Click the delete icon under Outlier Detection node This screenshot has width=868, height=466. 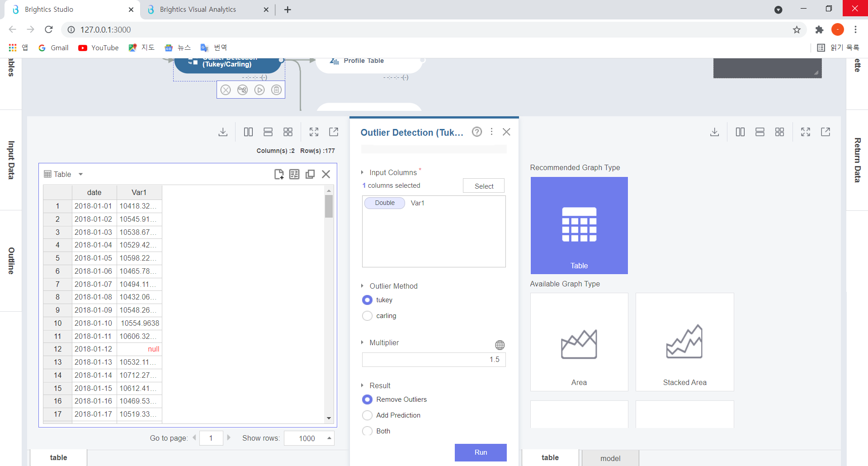click(226, 90)
